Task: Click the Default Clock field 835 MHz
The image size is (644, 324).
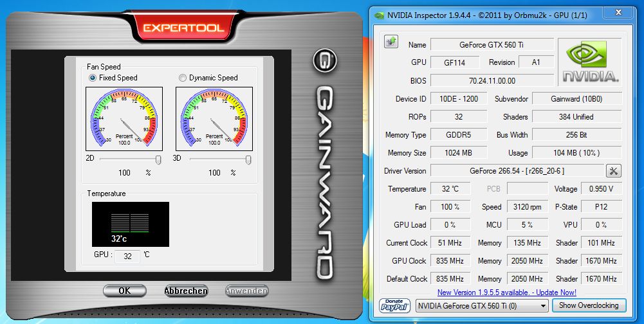Action: tap(450, 279)
